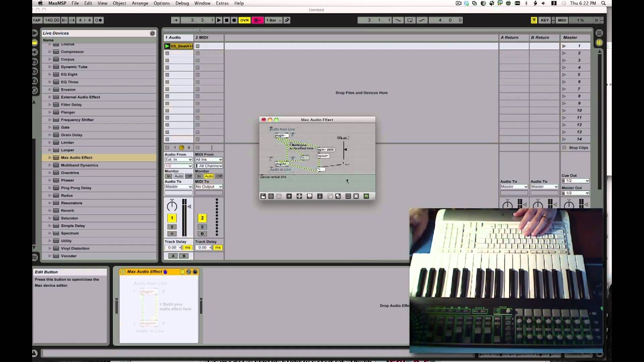Click the green refresh icon in patcher toolbar

(x=366, y=196)
